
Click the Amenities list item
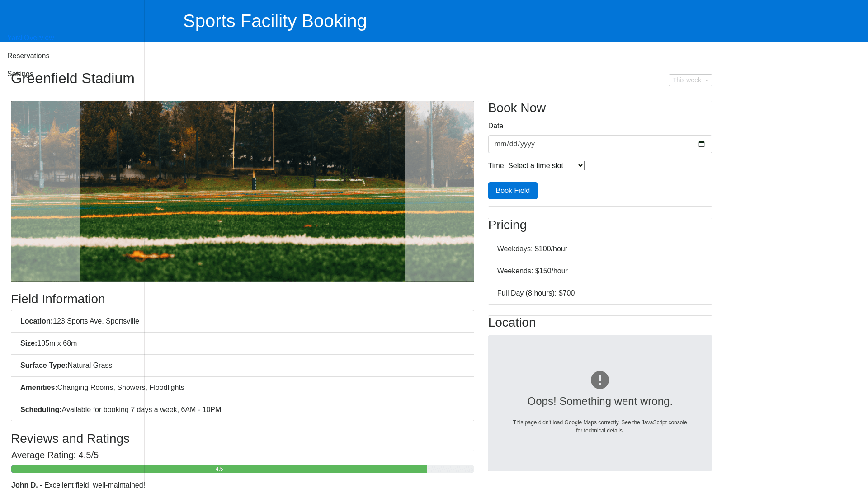point(242,388)
